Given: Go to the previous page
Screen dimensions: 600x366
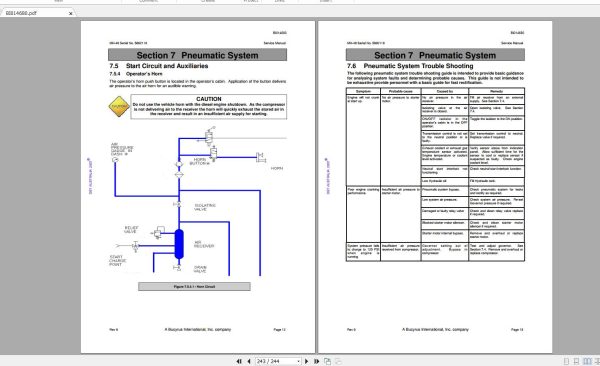Looking at the screenshot, I should [x=249, y=361].
